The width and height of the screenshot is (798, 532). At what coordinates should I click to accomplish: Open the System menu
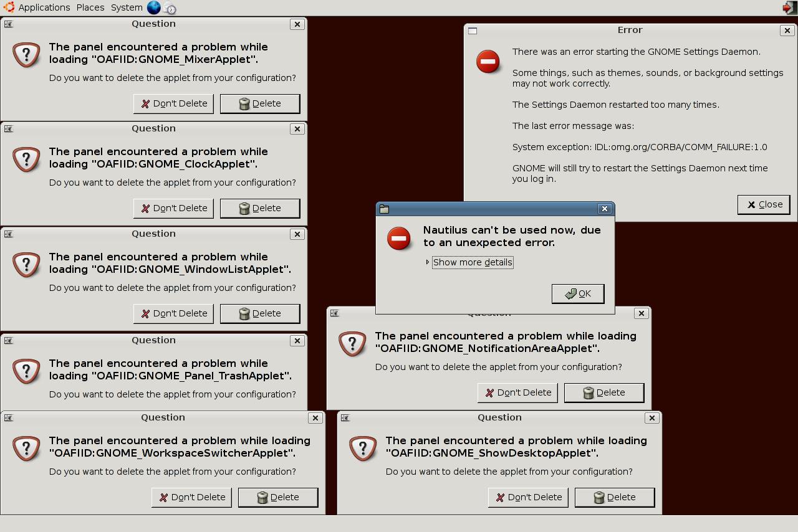click(127, 7)
